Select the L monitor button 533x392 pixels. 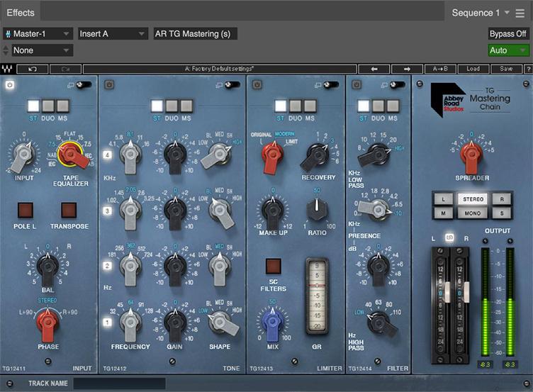443,199
